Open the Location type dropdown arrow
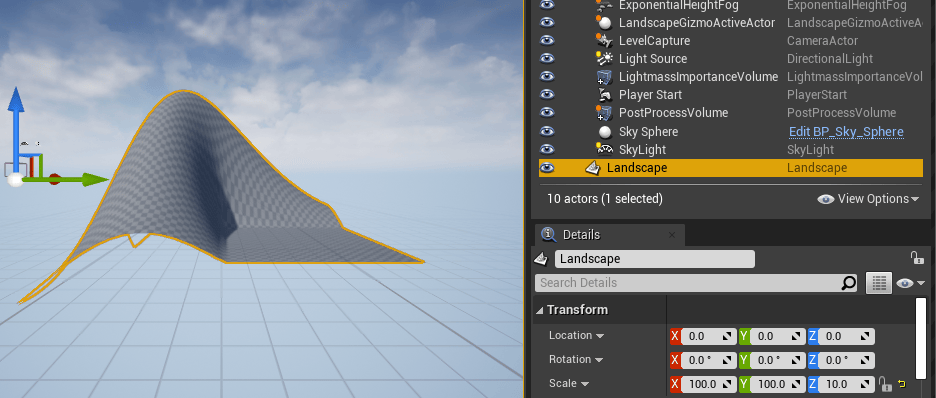936x398 pixels. [599, 335]
